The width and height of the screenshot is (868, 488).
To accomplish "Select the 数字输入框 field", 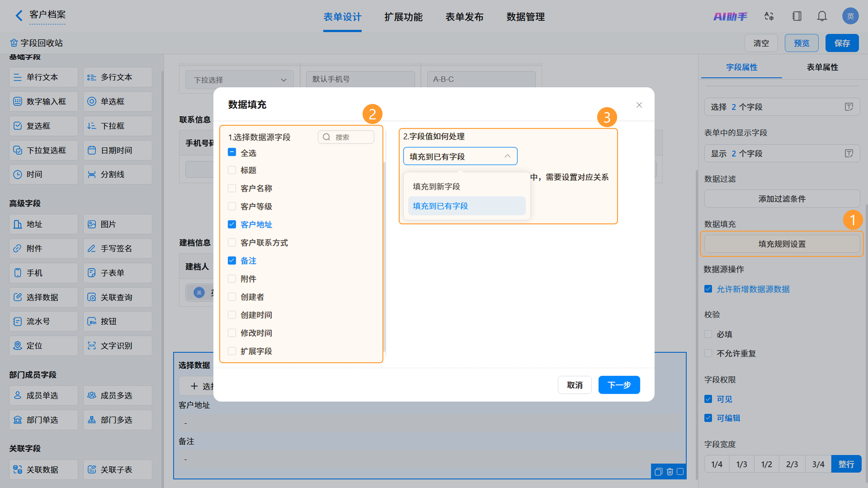I will [43, 102].
